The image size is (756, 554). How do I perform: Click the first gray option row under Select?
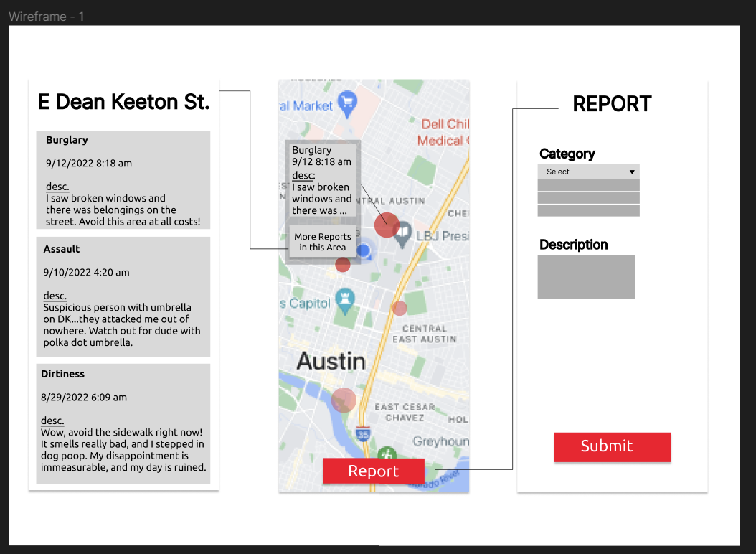click(x=588, y=185)
